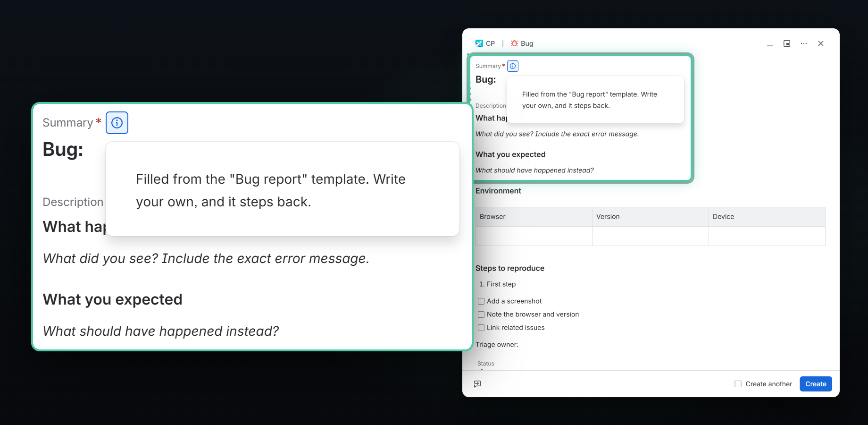
Task: Switch the Bug dialog to full-screen view
Action: pos(787,43)
